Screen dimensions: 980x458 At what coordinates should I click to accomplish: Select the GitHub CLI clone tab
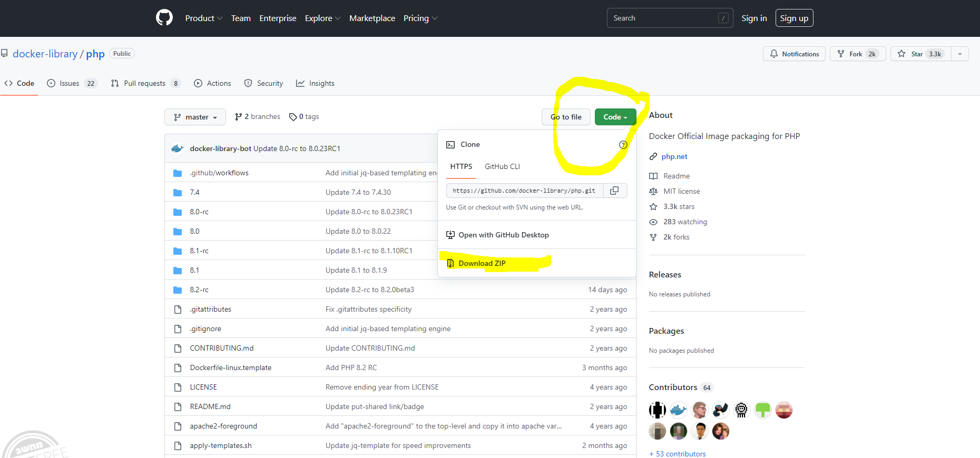tap(502, 166)
